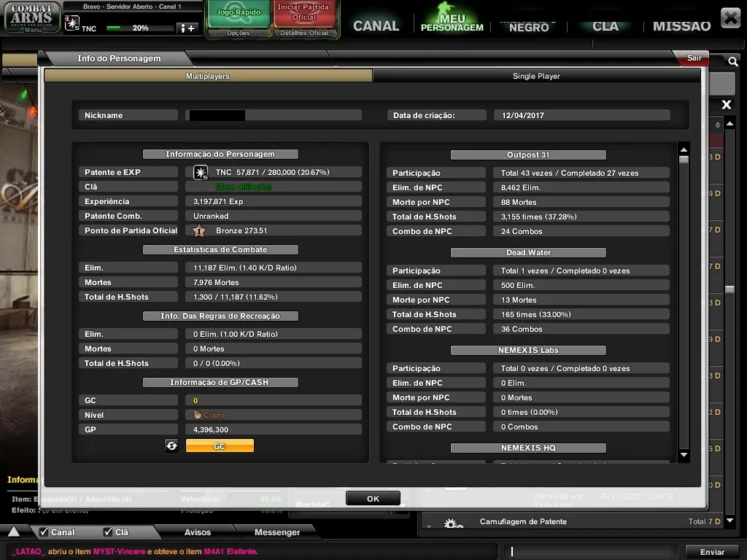The width and height of the screenshot is (747, 560).
Task: Click the Outpost 31 section header
Action: click(x=528, y=155)
